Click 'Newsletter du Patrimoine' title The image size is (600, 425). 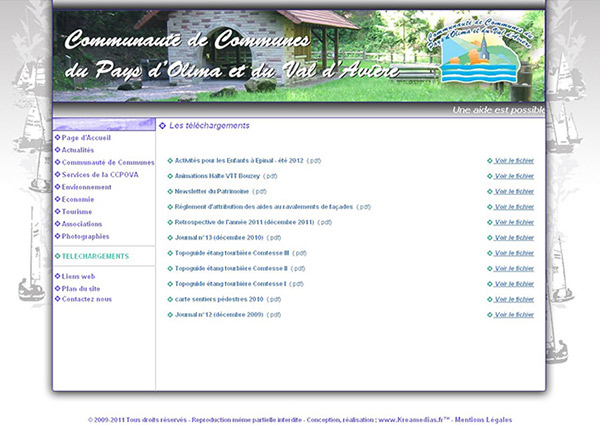click(x=212, y=191)
